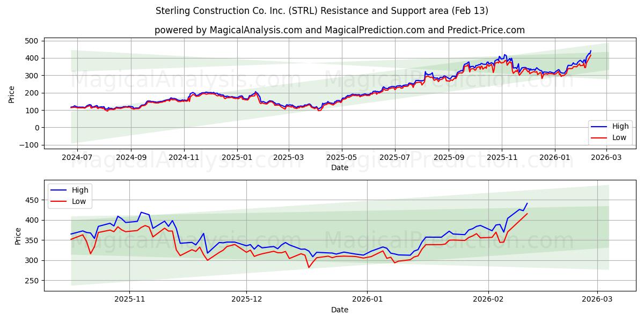Click the '2026-03' tick label under the upper chart

pyautogui.click(x=606, y=158)
